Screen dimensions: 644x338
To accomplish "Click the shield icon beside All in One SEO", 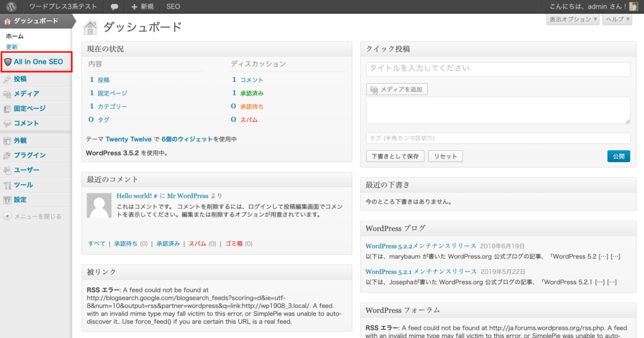I will click(x=8, y=62).
